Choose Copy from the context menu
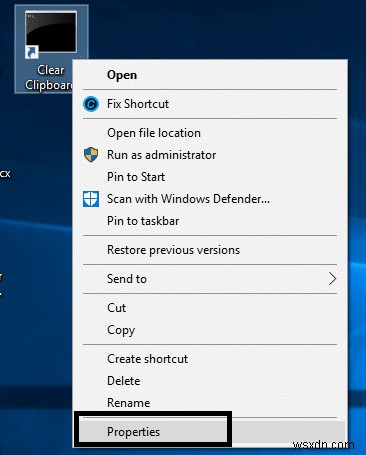 (x=210, y=330)
